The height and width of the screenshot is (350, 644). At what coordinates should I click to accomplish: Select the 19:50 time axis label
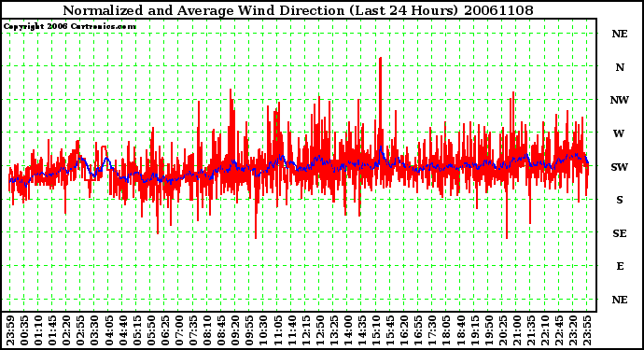(x=487, y=330)
